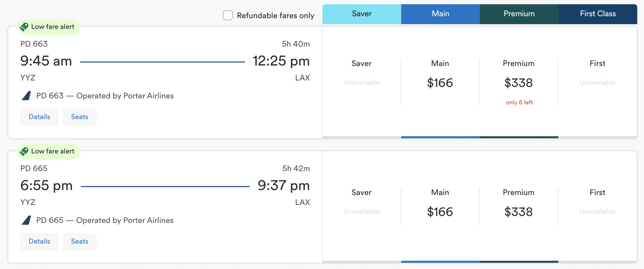Click the Low fare alert tag icon on PD 665
644x269 pixels.
(x=24, y=151)
